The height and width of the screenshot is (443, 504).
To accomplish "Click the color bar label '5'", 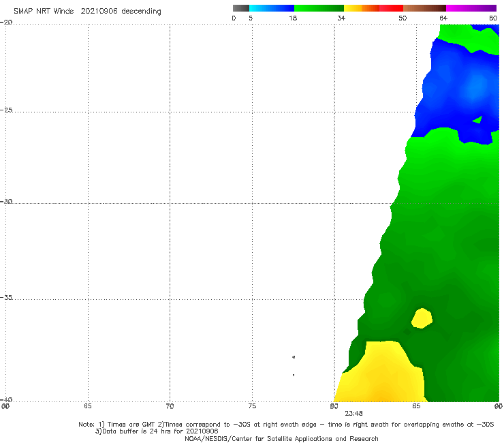I will [251, 18].
